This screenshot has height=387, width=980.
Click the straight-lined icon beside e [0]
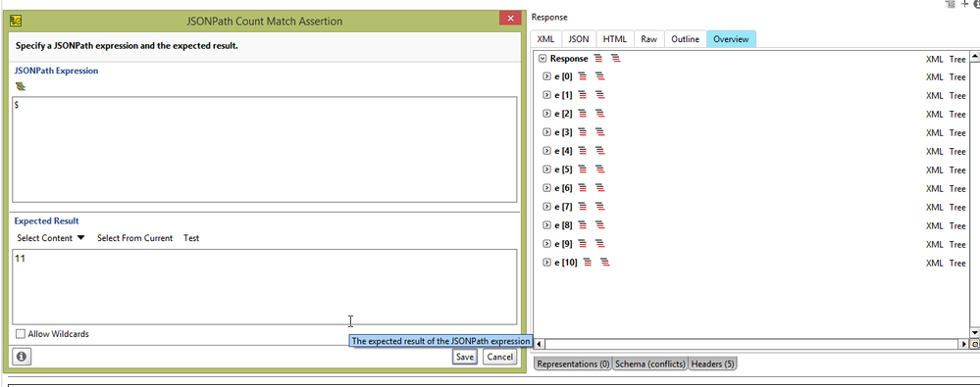coord(583,76)
